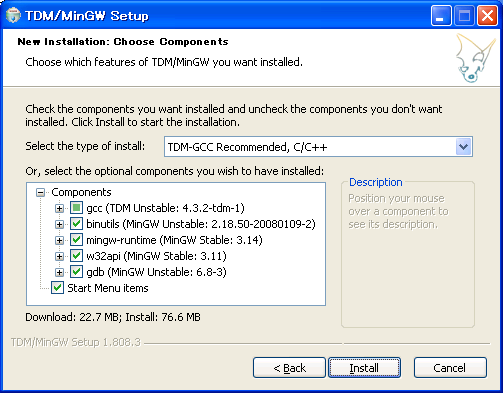Select the Start Menu items label

[108, 288]
